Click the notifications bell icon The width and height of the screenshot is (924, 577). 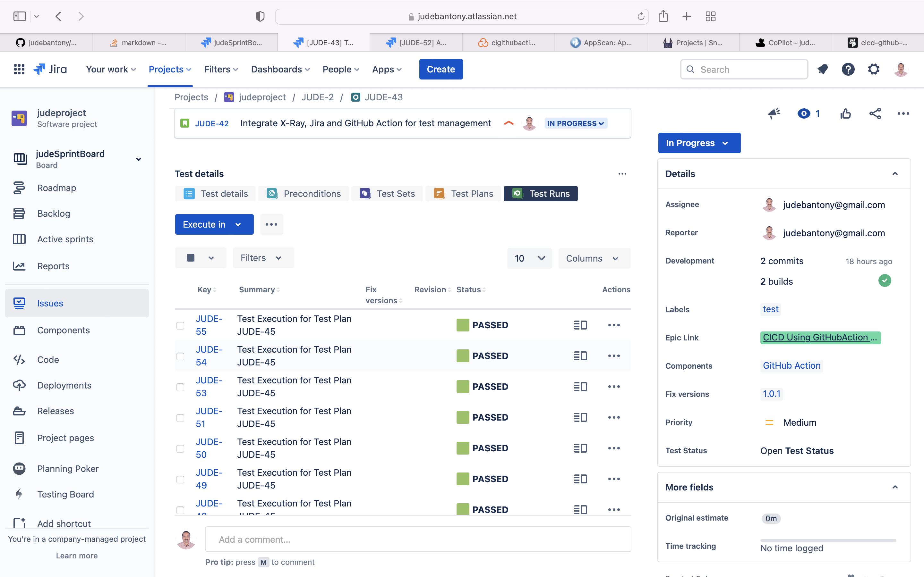822,70
